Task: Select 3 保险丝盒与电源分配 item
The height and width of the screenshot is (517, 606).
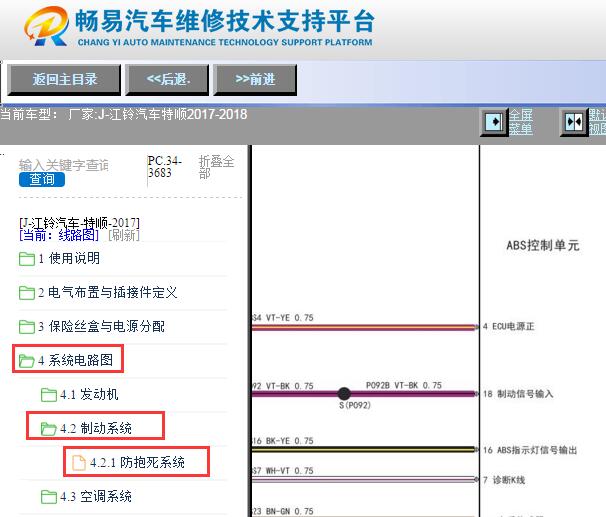Action: click(101, 326)
